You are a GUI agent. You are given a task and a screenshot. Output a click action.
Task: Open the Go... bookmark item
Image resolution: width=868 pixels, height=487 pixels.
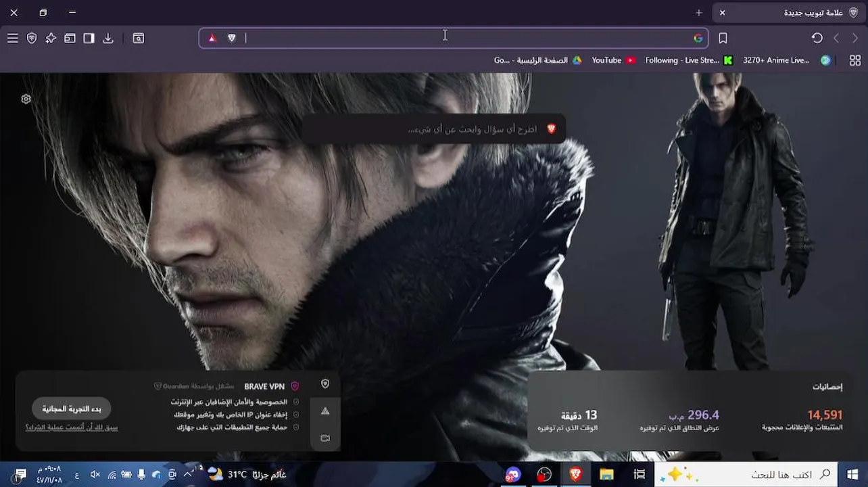point(502,60)
